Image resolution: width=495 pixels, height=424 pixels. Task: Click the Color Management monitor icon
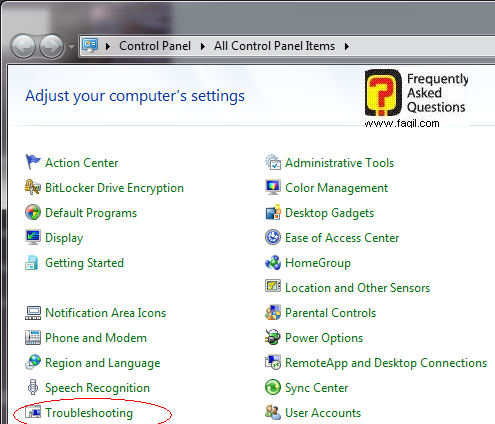coord(273,187)
